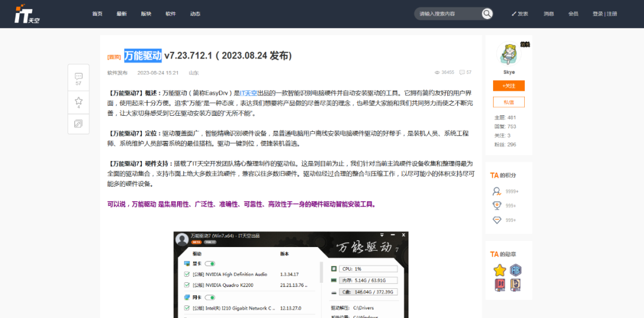Uncheck NVIDIA High Definition Audio driver
The width and height of the screenshot is (644, 318).
[187, 274]
